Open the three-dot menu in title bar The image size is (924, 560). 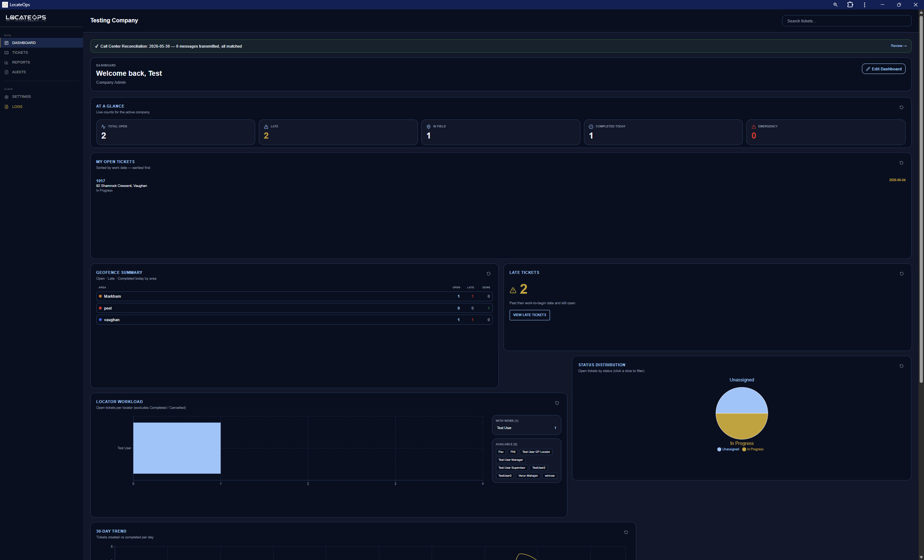864,4
